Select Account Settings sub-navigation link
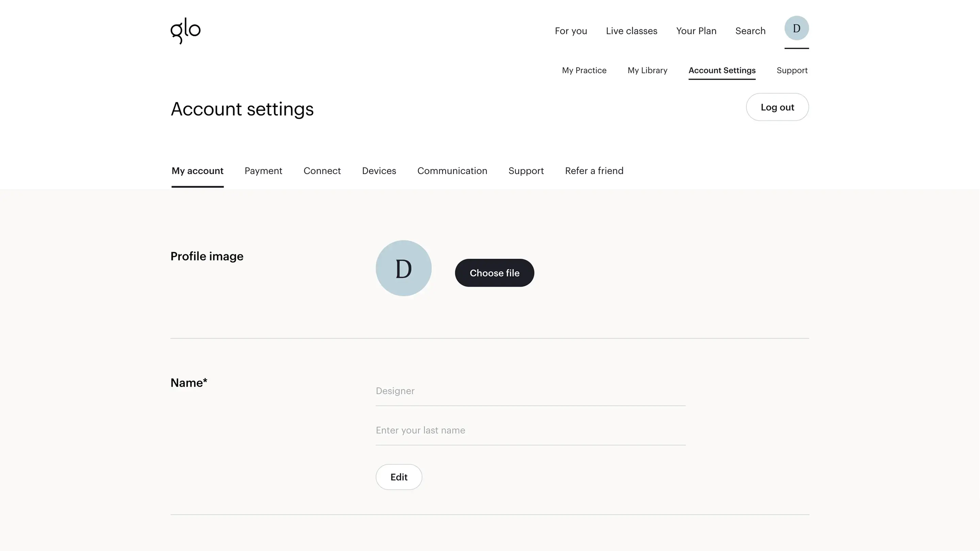 point(722,70)
